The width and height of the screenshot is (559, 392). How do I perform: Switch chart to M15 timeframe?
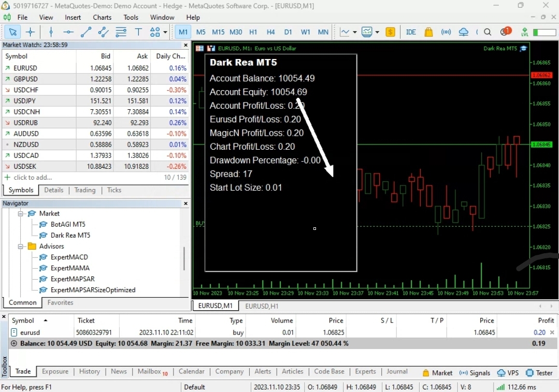click(218, 32)
